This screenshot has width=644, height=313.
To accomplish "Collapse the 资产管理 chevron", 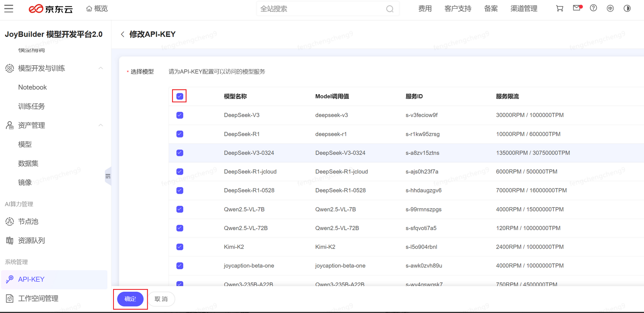I will coord(101,125).
